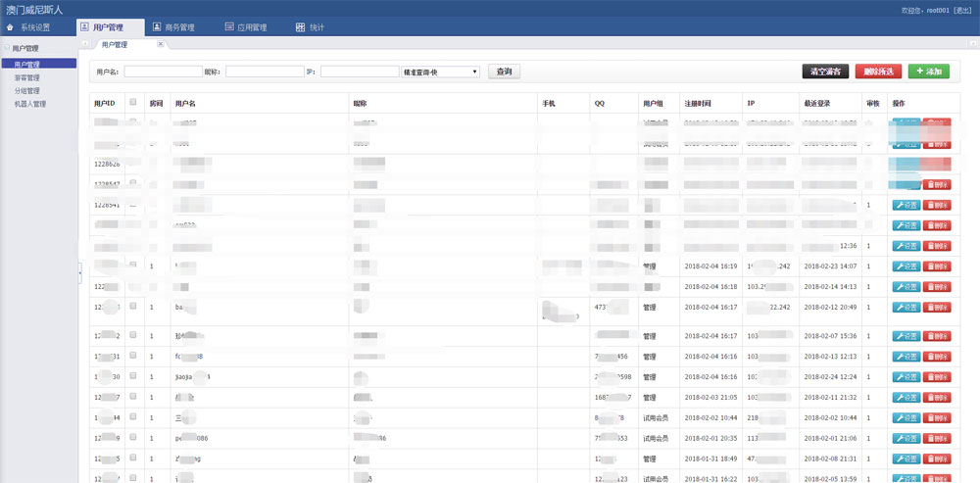Click the collapse handle on the sidebar edge

point(80,273)
